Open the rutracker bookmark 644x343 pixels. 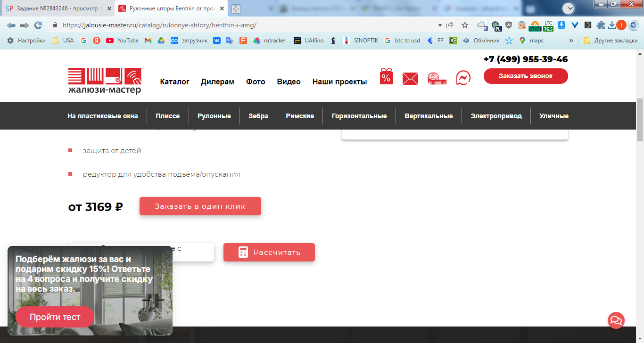pyautogui.click(x=270, y=41)
